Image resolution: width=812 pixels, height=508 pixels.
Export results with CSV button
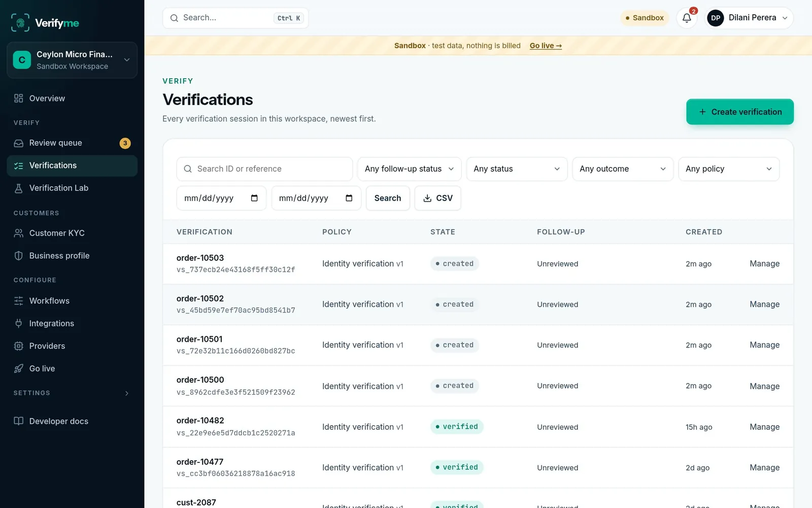click(438, 198)
